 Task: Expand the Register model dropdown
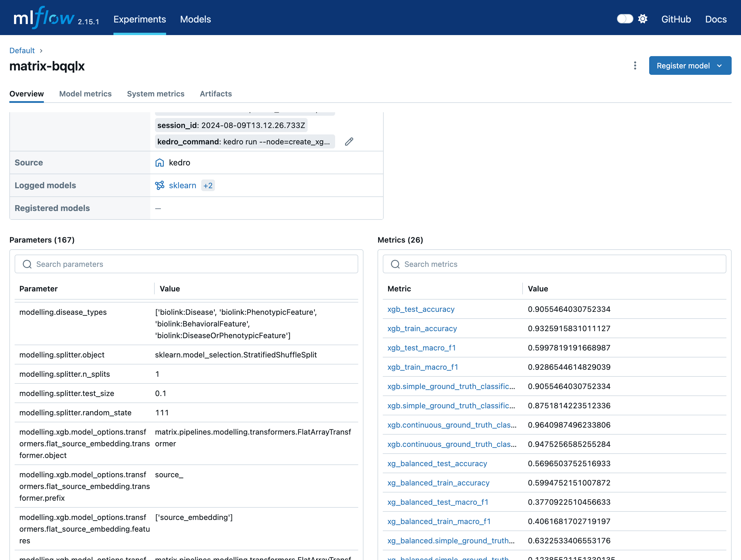tap(719, 65)
